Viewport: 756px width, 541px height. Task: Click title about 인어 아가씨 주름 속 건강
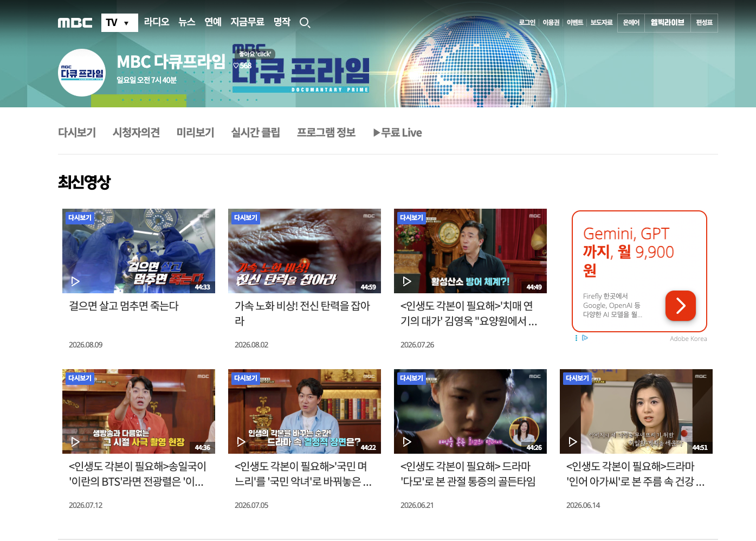click(x=635, y=474)
